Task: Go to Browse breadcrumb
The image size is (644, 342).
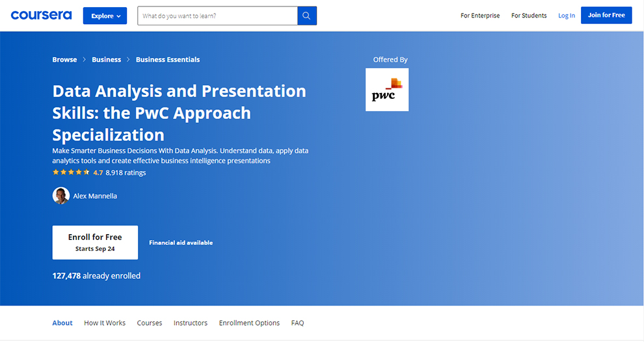Action: point(64,60)
